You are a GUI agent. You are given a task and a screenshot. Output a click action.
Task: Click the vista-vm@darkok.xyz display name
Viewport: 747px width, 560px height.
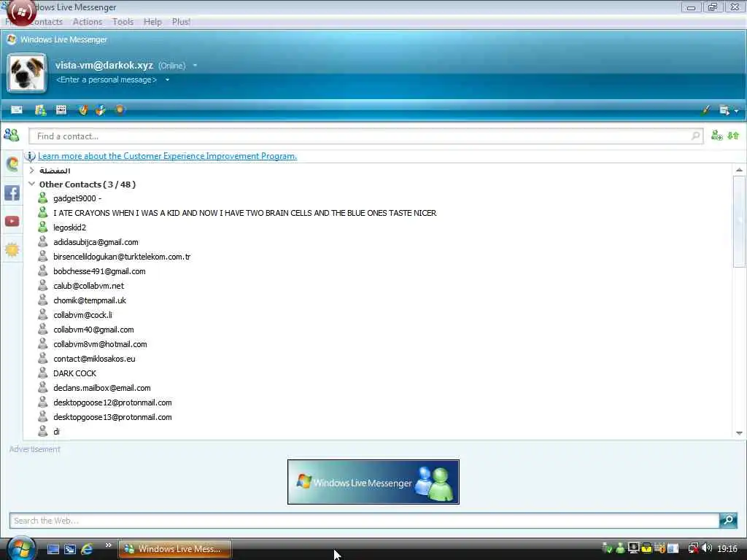click(x=104, y=65)
